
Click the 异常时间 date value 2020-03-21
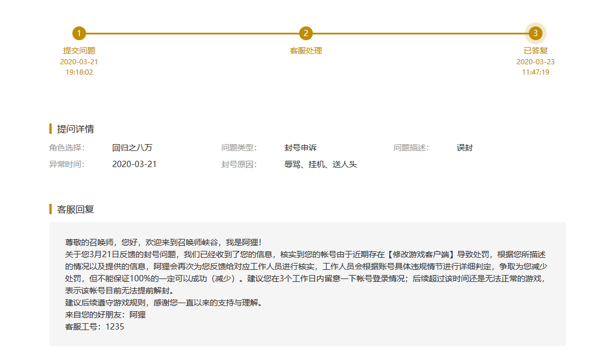click(x=134, y=164)
